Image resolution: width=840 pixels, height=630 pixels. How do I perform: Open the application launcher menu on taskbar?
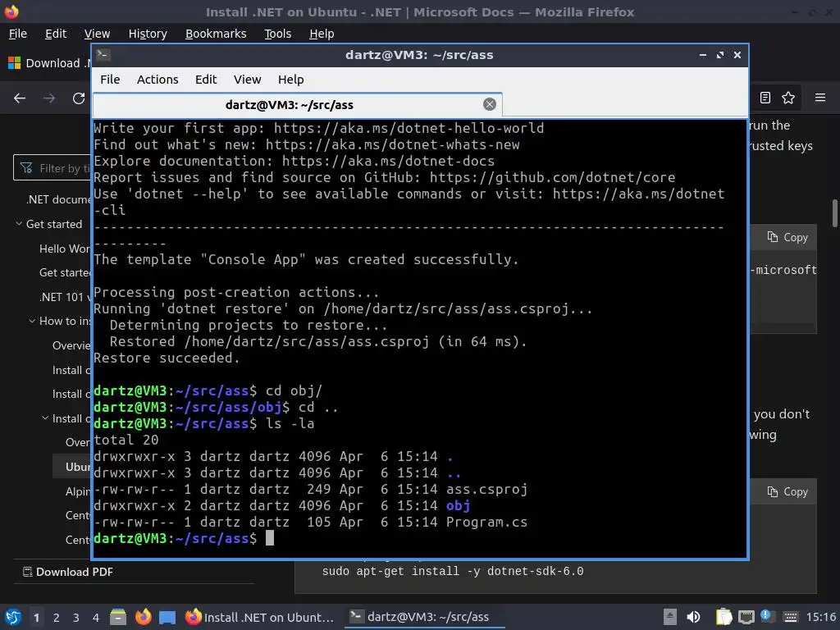(13, 617)
